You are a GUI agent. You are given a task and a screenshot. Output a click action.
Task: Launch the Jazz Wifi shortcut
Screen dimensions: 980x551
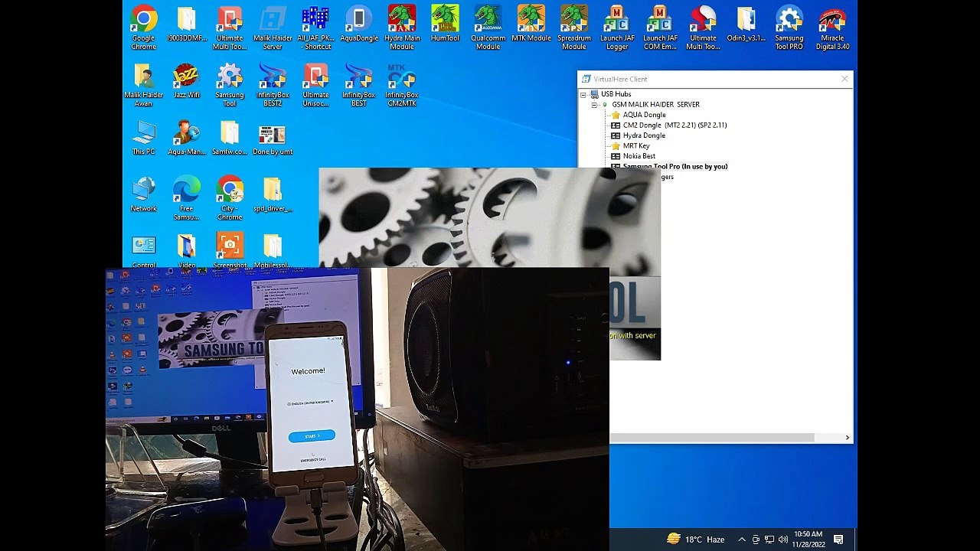186,80
